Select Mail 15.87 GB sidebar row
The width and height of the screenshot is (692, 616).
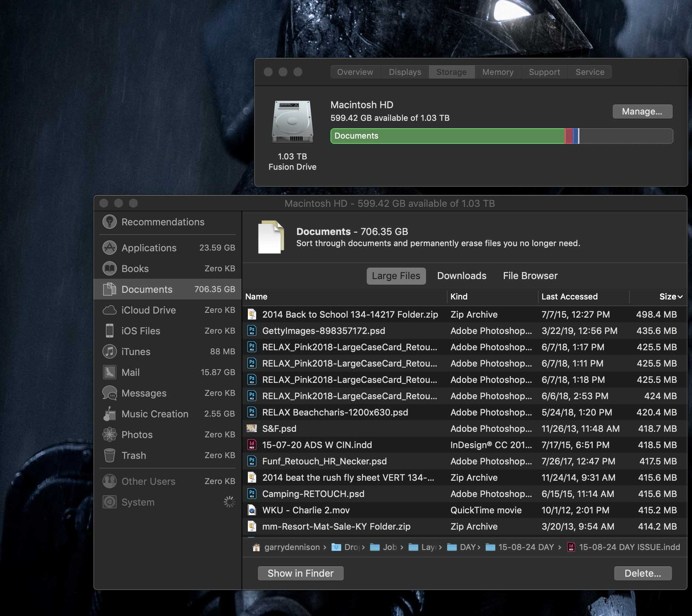(x=168, y=372)
